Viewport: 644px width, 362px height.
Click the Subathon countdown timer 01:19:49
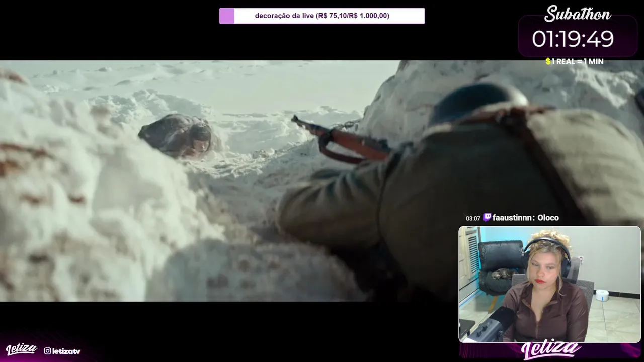coord(573,39)
